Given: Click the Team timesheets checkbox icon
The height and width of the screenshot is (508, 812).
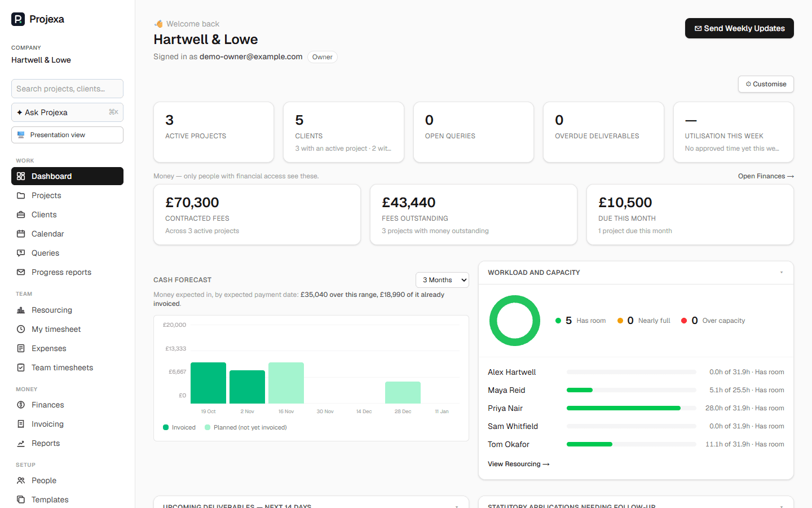Looking at the screenshot, I should 21,367.
